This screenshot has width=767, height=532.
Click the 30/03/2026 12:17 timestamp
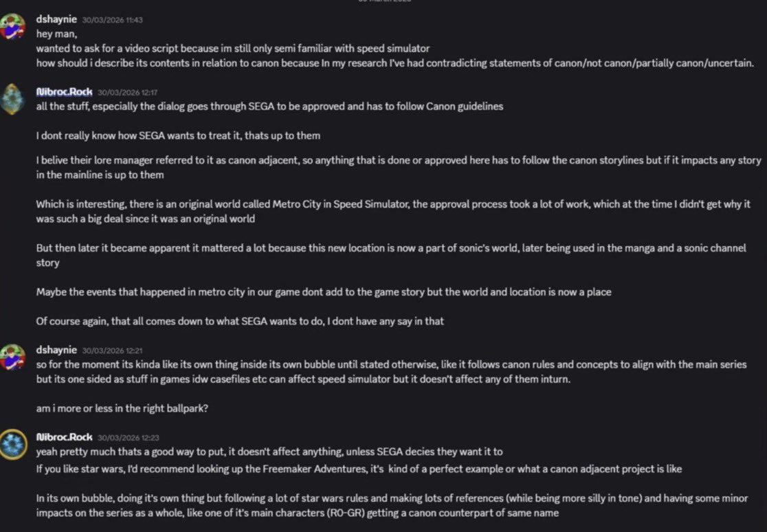tap(128, 93)
